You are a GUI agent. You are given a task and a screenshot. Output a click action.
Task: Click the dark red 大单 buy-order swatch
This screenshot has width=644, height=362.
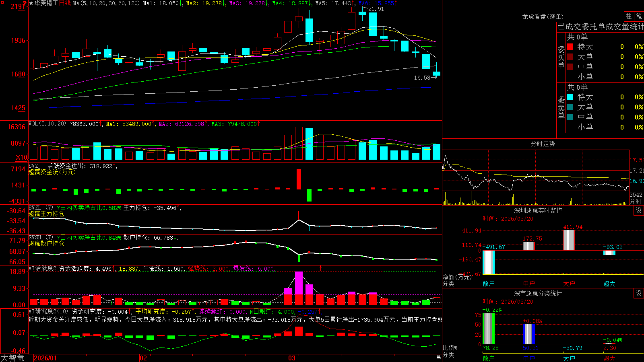[x=570, y=57]
